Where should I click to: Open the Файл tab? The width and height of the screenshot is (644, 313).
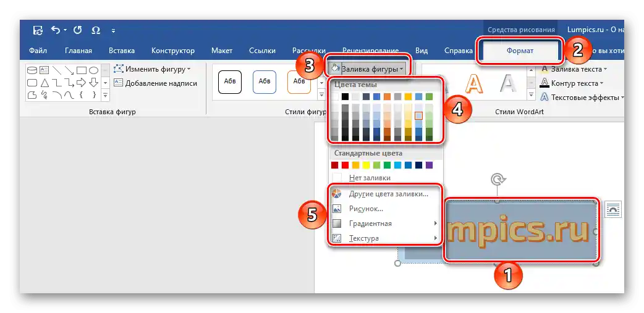click(x=38, y=51)
